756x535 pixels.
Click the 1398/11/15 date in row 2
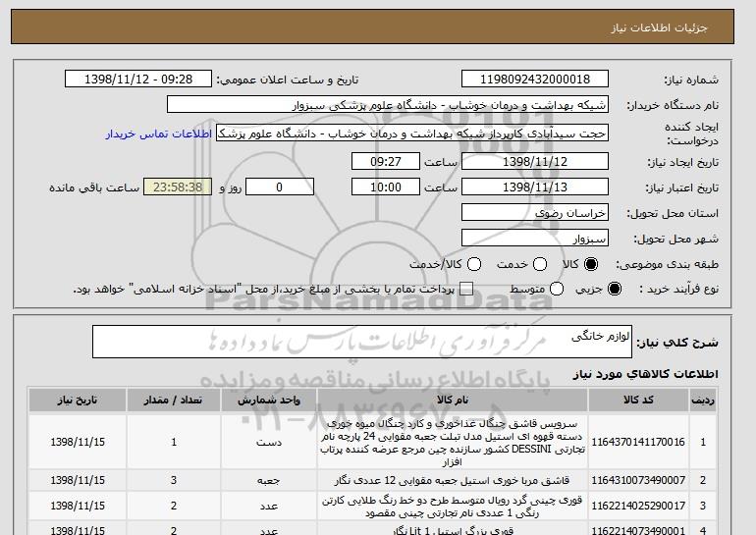(78, 480)
